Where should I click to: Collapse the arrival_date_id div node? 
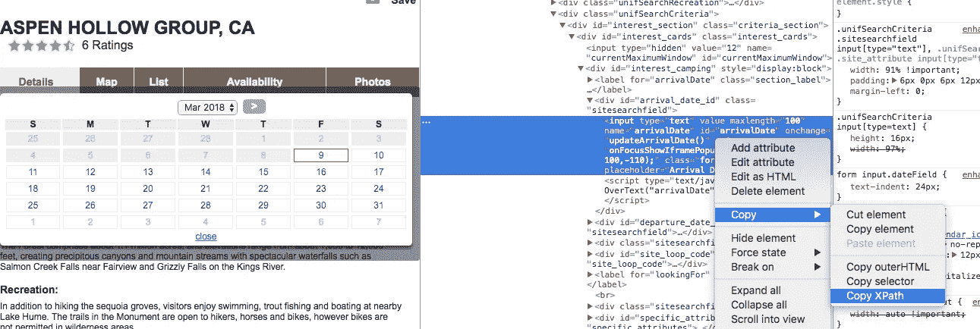[x=591, y=100]
